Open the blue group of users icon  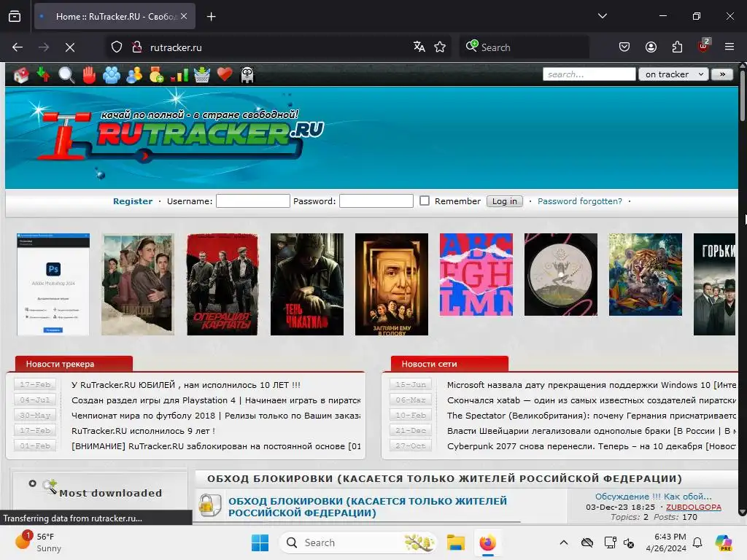pos(112,75)
